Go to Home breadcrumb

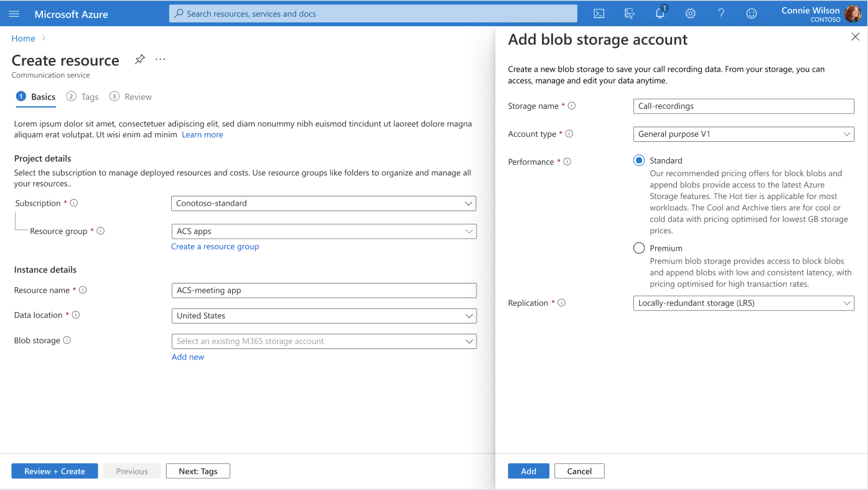pyautogui.click(x=24, y=39)
